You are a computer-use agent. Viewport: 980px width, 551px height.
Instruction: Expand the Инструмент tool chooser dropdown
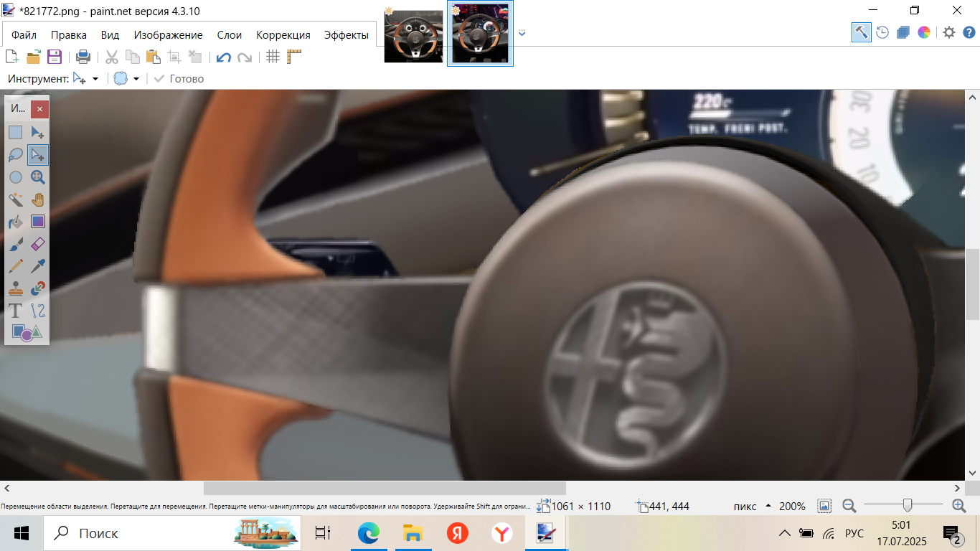point(95,79)
